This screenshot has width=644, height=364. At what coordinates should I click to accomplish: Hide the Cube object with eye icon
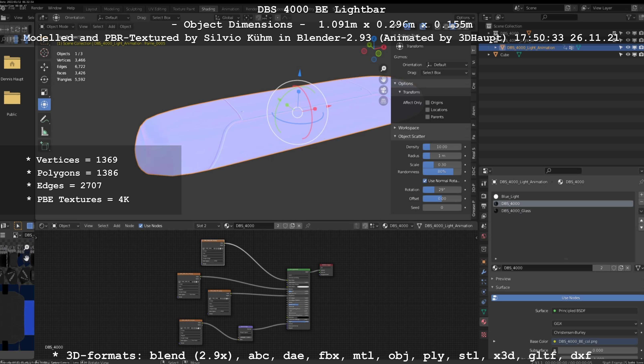[628, 54]
